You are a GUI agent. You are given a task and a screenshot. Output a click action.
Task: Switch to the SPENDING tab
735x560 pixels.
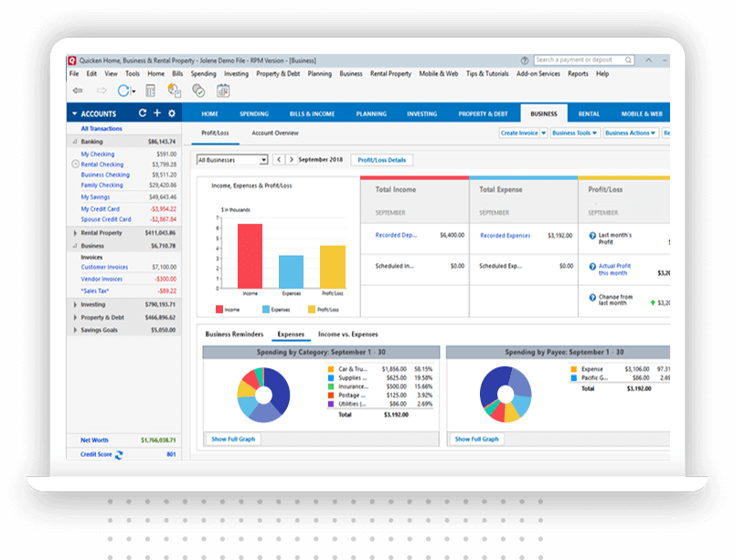[254, 114]
